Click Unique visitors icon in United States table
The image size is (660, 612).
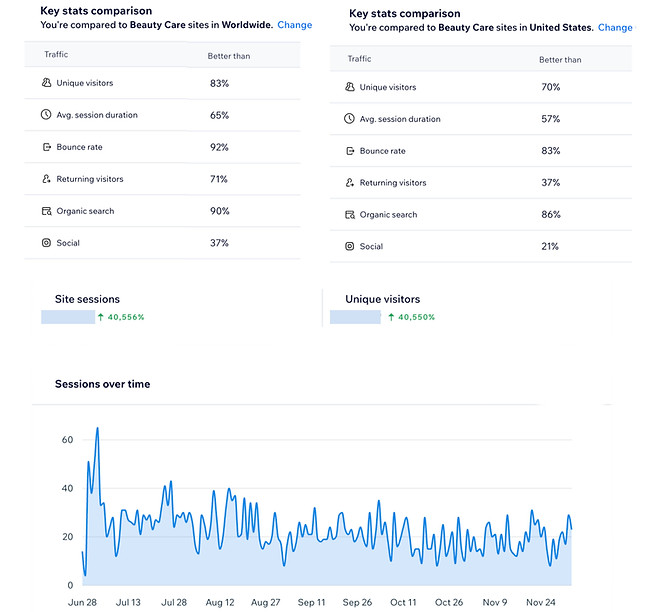(349, 88)
